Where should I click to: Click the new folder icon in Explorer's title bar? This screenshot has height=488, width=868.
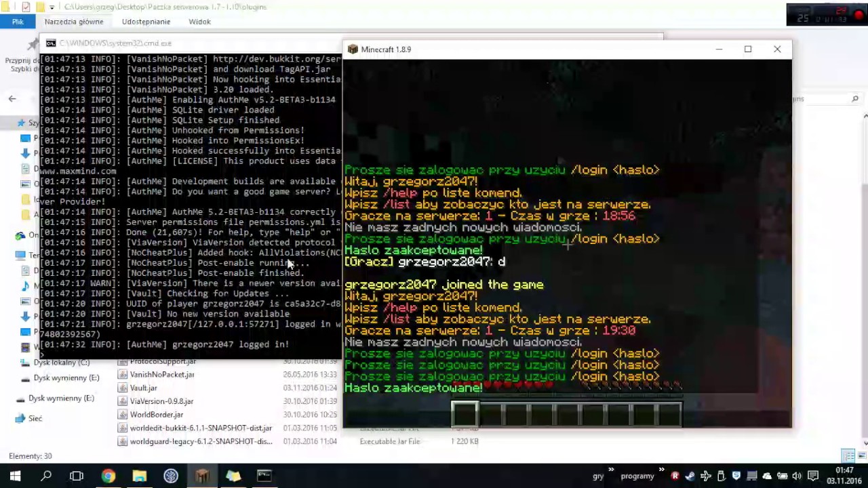41,7
